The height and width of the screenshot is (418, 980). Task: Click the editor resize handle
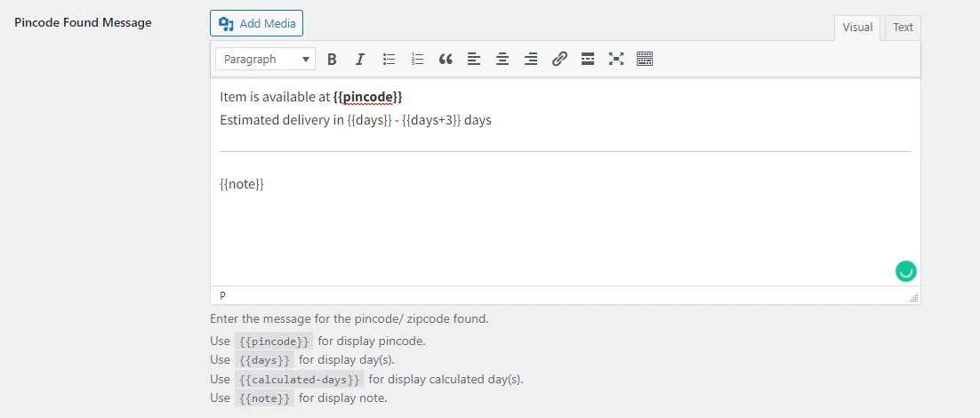pyautogui.click(x=913, y=298)
